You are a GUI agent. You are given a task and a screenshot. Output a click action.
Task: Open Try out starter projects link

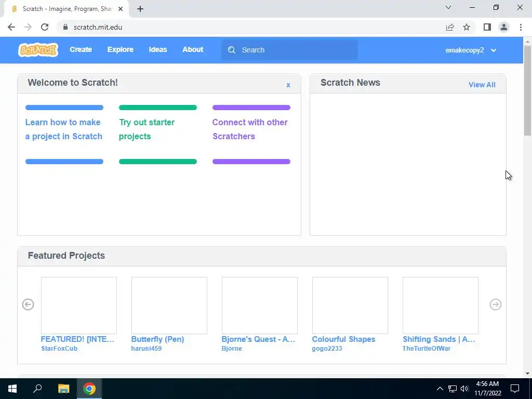point(147,129)
